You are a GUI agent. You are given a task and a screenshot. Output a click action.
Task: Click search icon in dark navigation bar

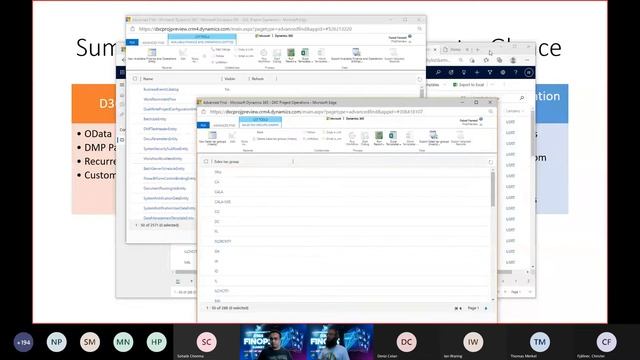point(438,72)
